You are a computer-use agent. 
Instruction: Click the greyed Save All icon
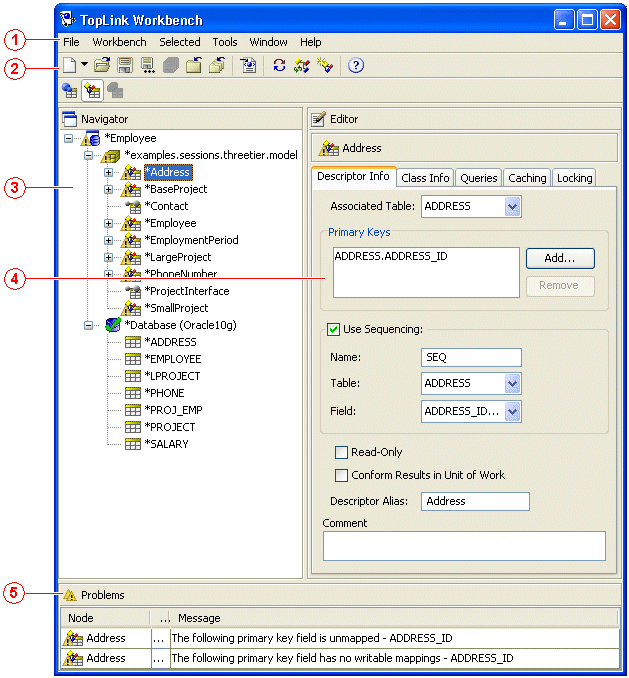pos(171,65)
